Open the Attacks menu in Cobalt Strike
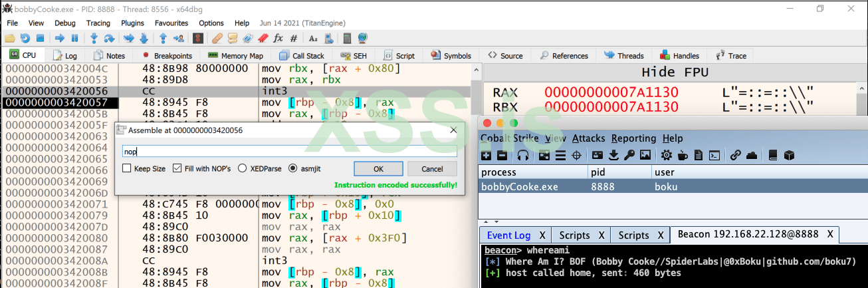Viewport: 868px width, 288px height. [589, 138]
